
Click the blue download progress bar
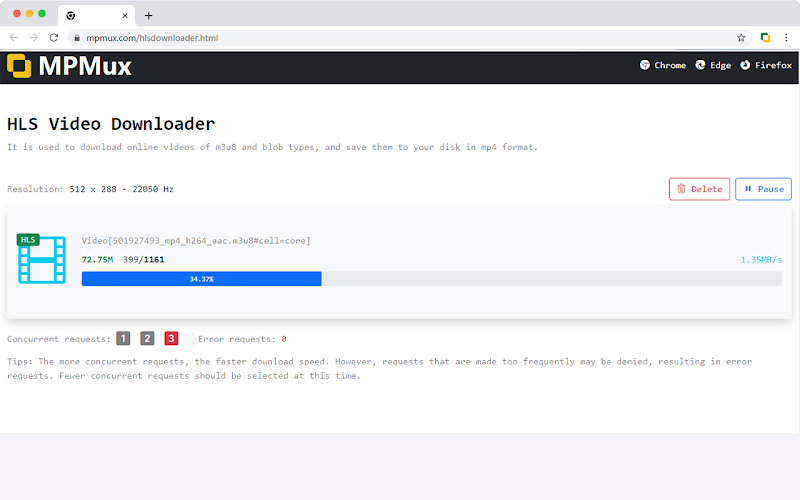(x=202, y=279)
